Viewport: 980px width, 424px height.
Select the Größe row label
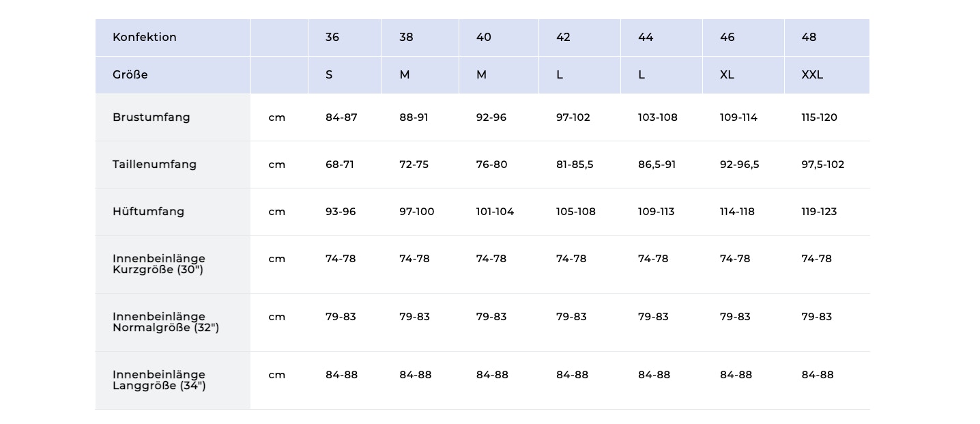pyautogui.click(x=130, y=74)
